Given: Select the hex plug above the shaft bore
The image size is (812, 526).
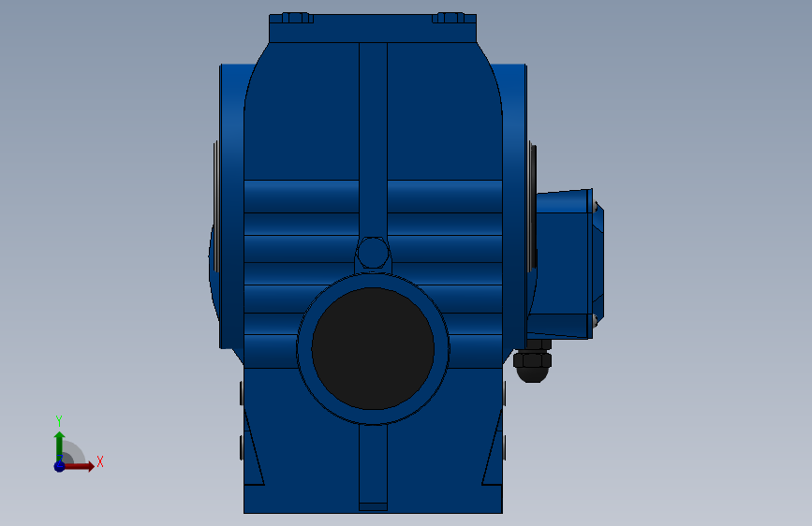Looking at the screenshot, I should click(373, 253).
